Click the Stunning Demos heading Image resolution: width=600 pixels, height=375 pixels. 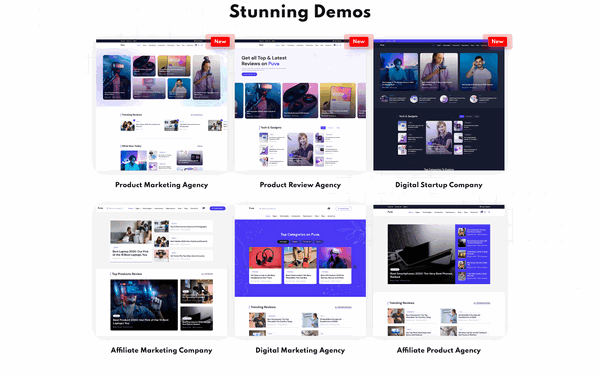pos(300,11)
